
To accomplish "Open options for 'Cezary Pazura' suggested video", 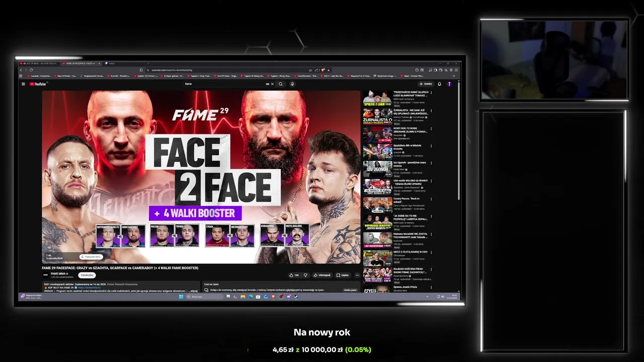I will 431,199.
